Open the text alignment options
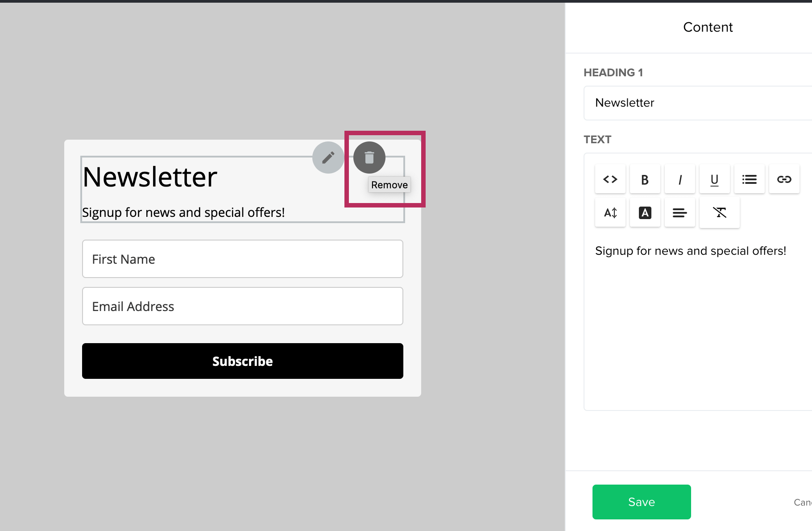The image size is (812, 531). click(x=679, y=213)
